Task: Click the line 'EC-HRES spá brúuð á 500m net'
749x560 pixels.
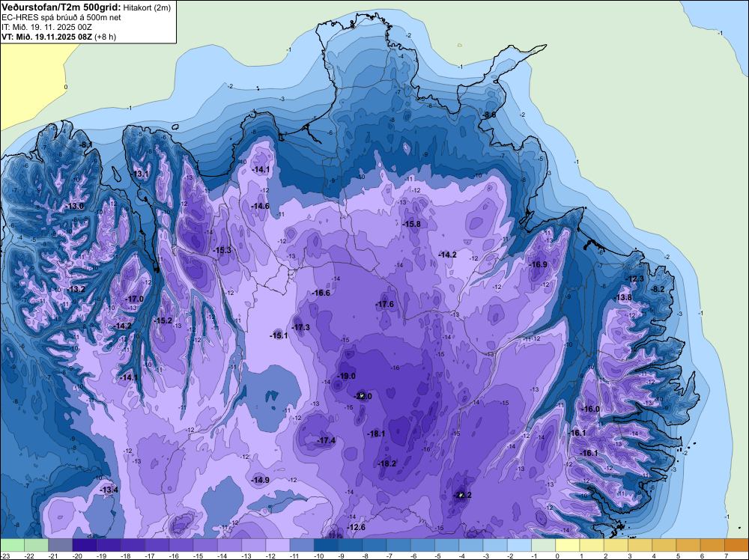Action: [61, 17]
